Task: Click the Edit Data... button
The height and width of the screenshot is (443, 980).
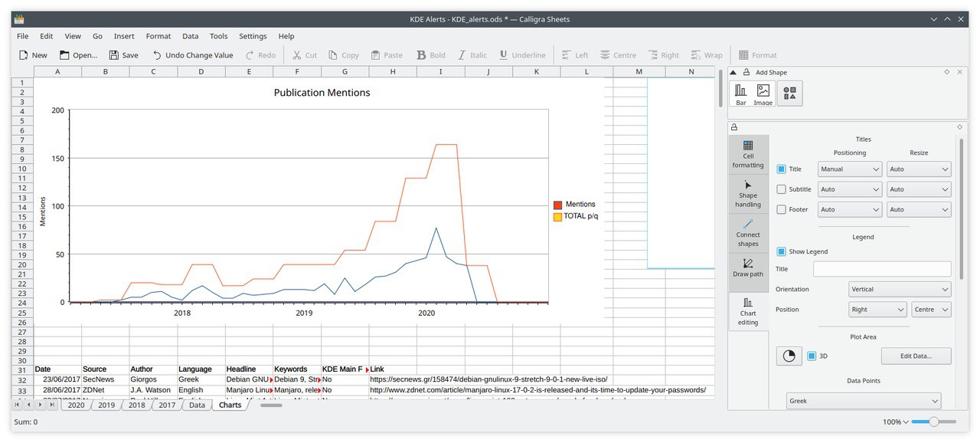Action: (x=916, y=356)
